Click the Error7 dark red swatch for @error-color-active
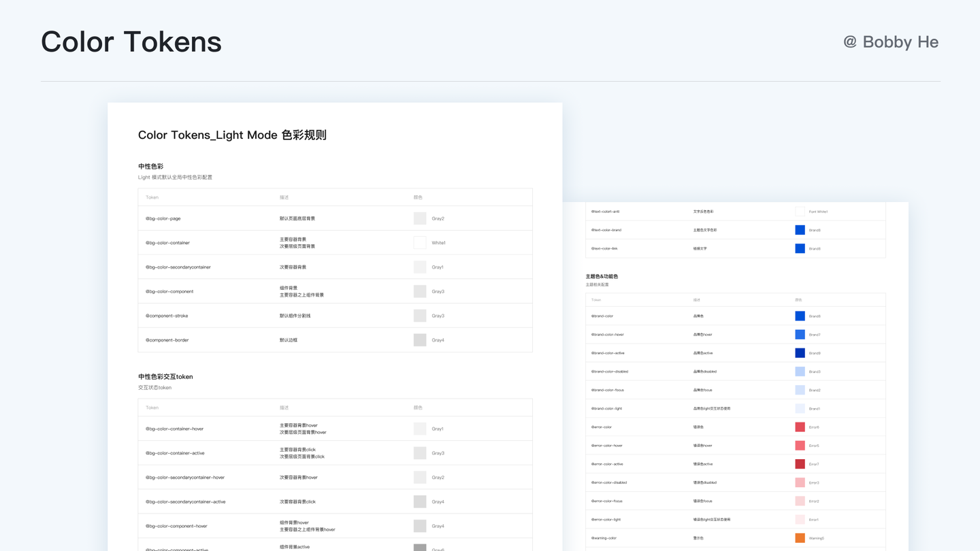The width and height of the screenshot is (980, 551). pos(800,464)
